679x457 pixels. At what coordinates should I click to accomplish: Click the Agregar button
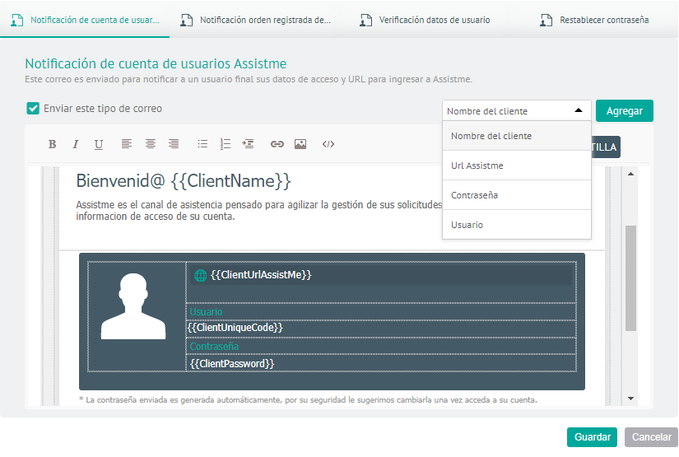coord(624,111)
